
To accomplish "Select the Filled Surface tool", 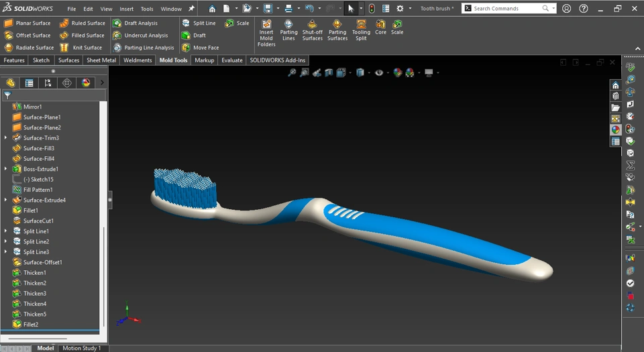I will 82,36.
